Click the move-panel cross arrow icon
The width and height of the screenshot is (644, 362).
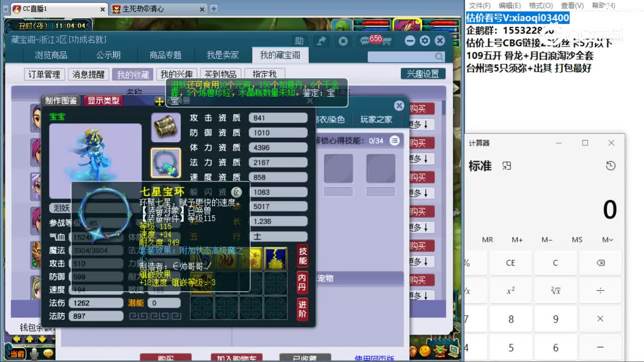159,101
